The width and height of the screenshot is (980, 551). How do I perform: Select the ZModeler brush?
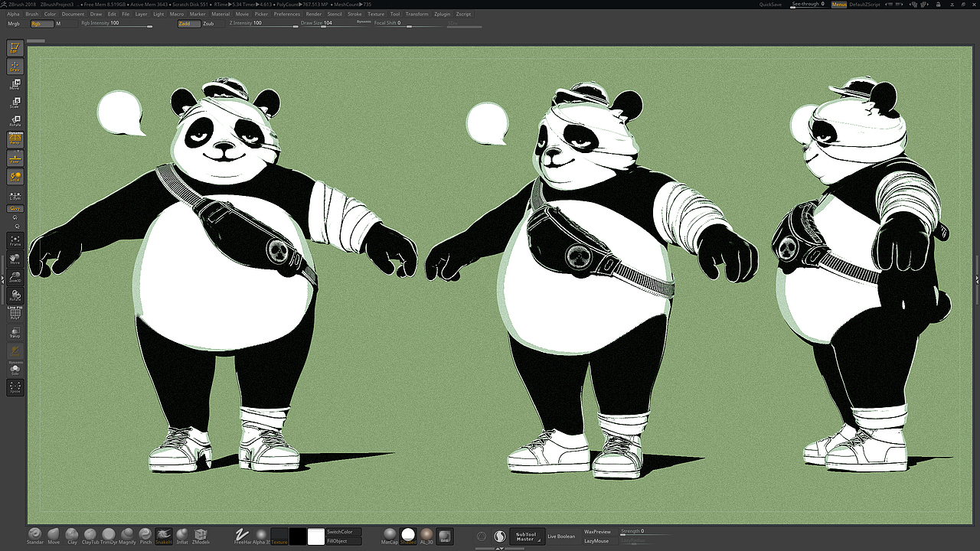click(x=201, y=536)
